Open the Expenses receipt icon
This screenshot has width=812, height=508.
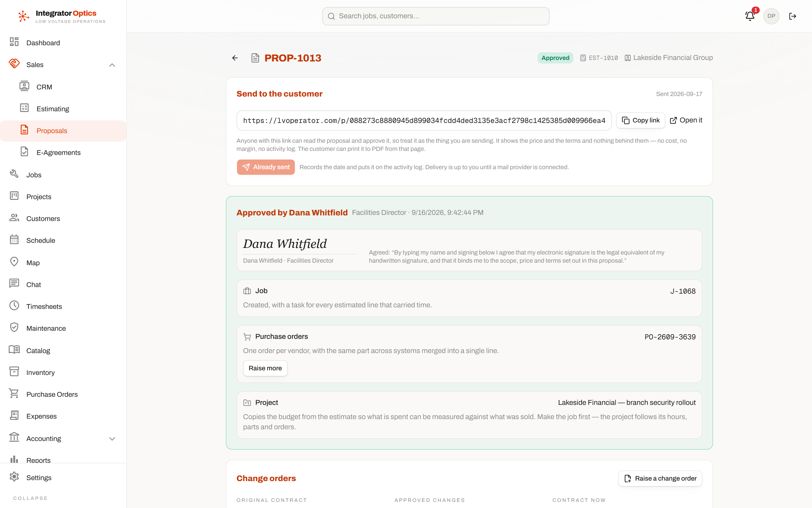click(x=14, y=415)
